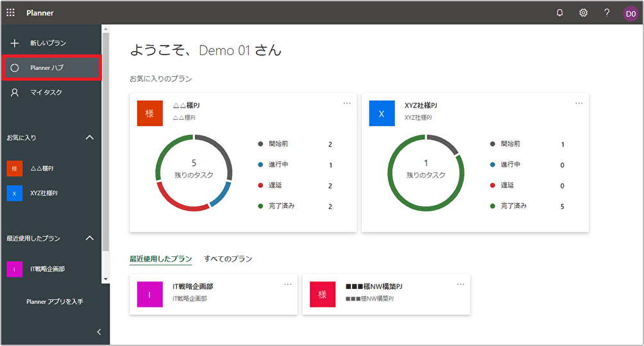The width and height of the screenshot is (644, 346).
Task: Collapse the 最近使用したプラン sidebar chevron
Action: (x=90, y=238)
